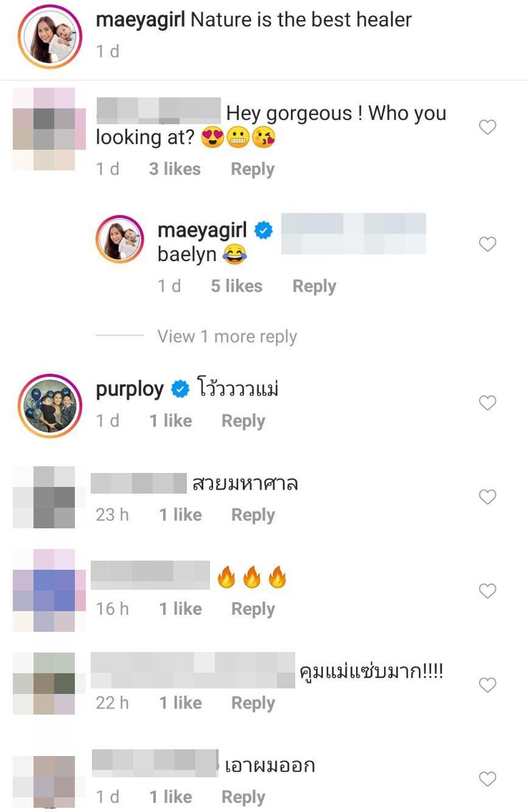Tap heart beside the three fire emojis comment
This screenshot has width=529, height=812.
coord(488,591)
